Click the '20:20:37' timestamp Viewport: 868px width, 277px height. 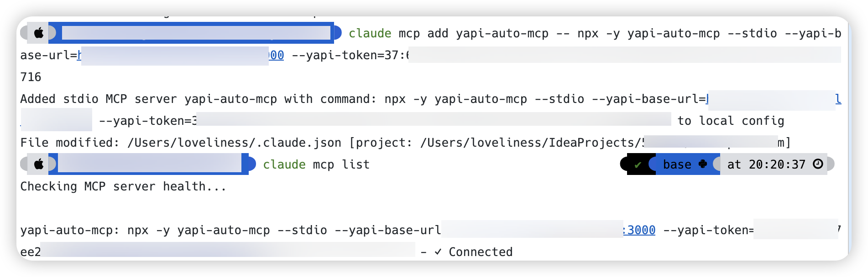tap(777, 164)
